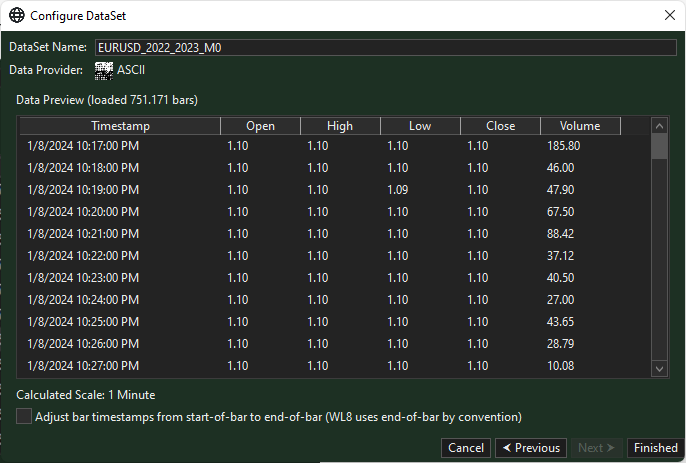
Task: Click the Finished button
Action: pos(655,448)
